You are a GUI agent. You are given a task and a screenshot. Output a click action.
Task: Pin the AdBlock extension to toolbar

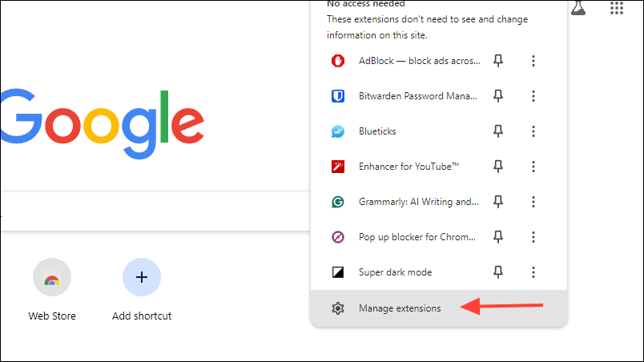click(x=498, y=61)
